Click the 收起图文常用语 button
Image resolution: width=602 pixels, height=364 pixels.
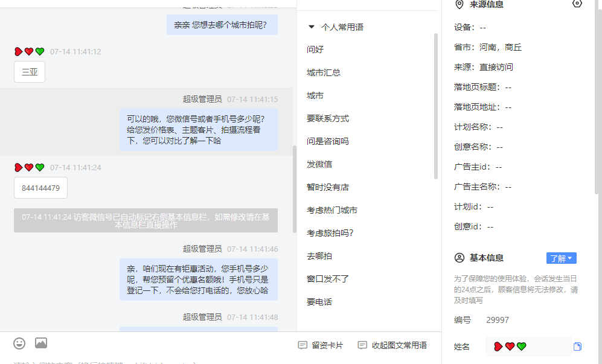392,345
